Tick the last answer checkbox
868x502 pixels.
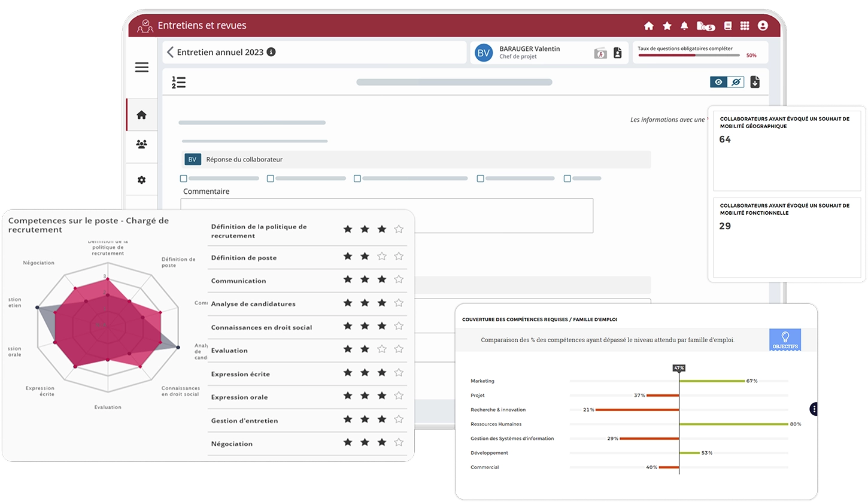pyautogui.click(x=567, y=178)
